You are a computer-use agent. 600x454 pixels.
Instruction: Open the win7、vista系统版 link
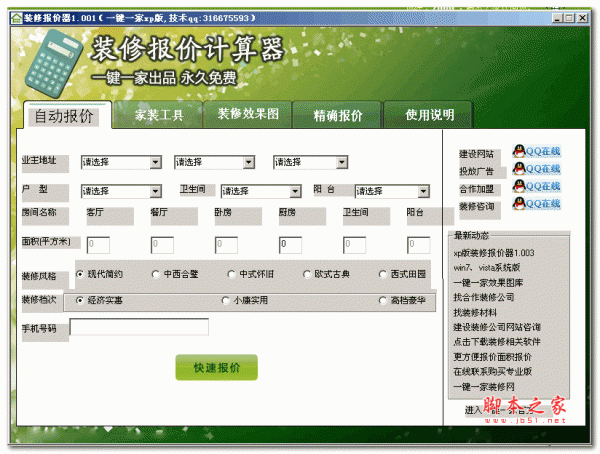(x=487, y=268)
